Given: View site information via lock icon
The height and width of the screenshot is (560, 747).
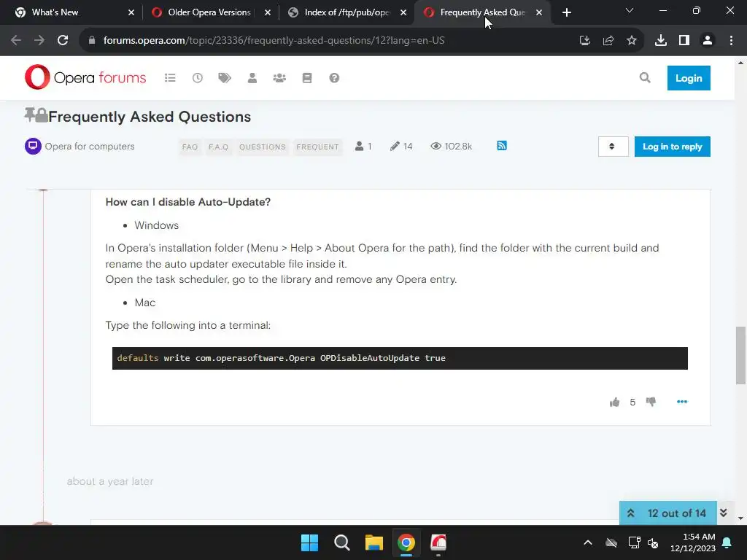Looking at the screenshot, I should click(92, 41).
